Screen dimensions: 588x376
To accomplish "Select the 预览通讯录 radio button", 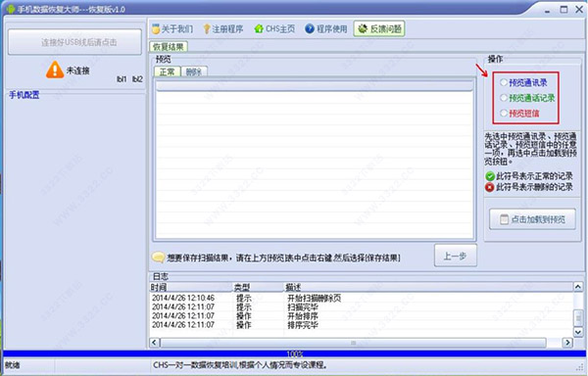I will point(504,83).
